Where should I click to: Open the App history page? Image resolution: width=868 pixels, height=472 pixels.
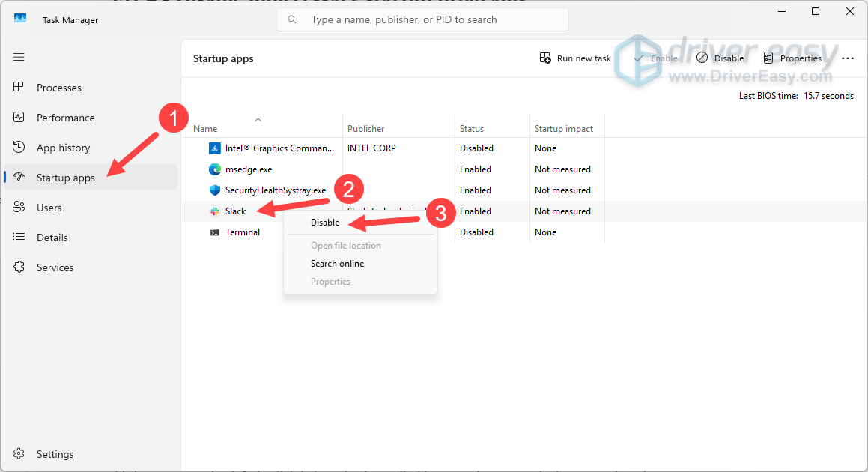63,148
